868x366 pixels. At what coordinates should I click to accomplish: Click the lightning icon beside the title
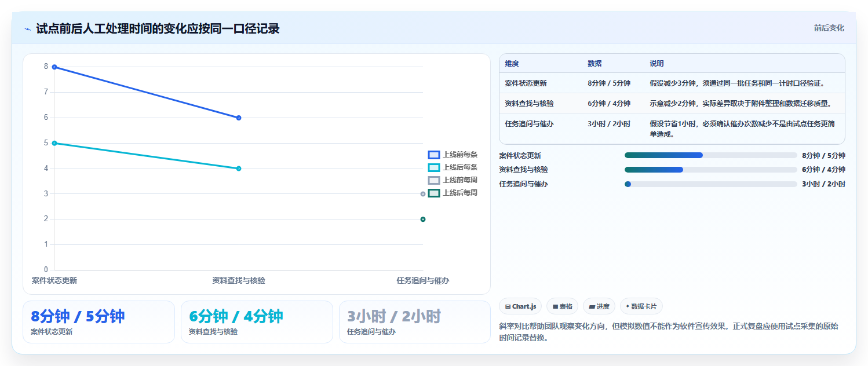[x=27, y=28]
